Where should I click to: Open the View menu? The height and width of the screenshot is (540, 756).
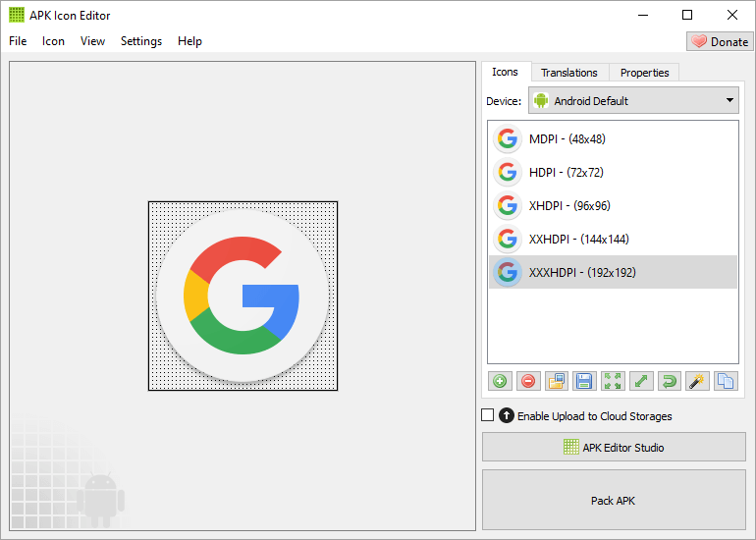coord(92,41)
